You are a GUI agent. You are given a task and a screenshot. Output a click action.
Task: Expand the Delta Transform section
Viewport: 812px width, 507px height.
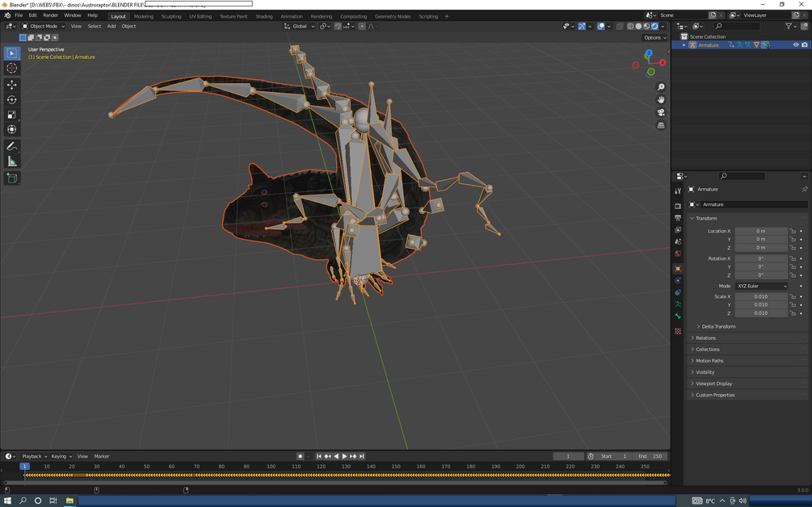[718, 326]
